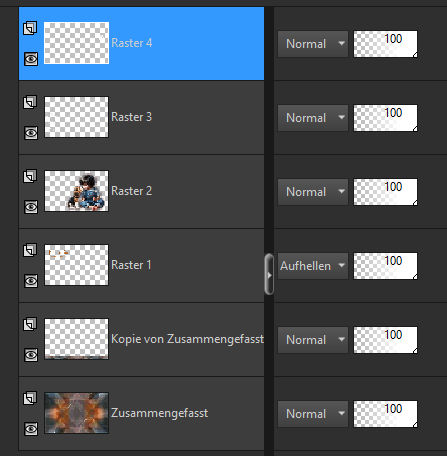Open the blend mode dropdown for Zusammengefasst

pos(313,414)
